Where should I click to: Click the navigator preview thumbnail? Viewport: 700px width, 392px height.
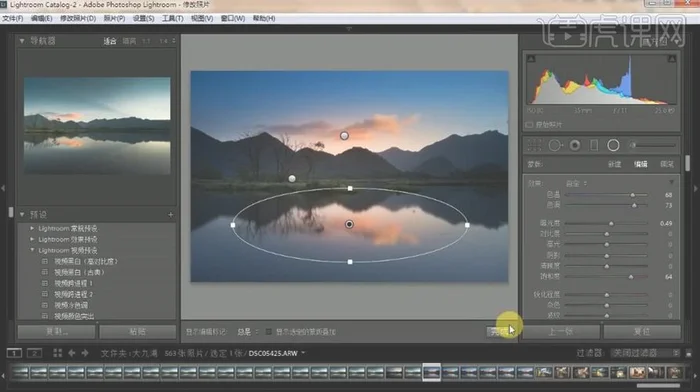[97, 125]
